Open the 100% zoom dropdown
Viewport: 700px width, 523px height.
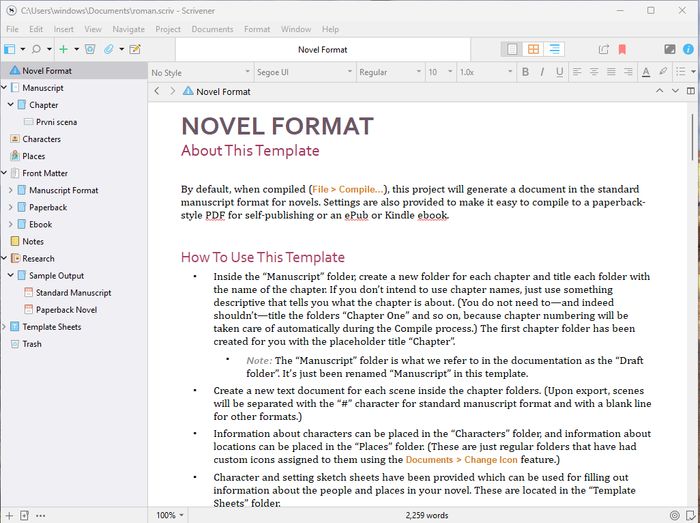170,515
